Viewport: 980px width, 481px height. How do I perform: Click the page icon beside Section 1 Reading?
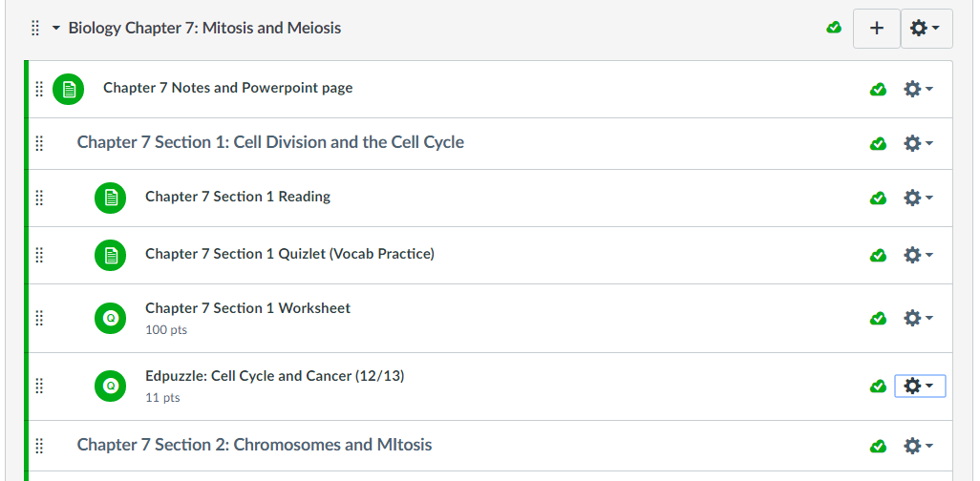click(x=110, y=198)
